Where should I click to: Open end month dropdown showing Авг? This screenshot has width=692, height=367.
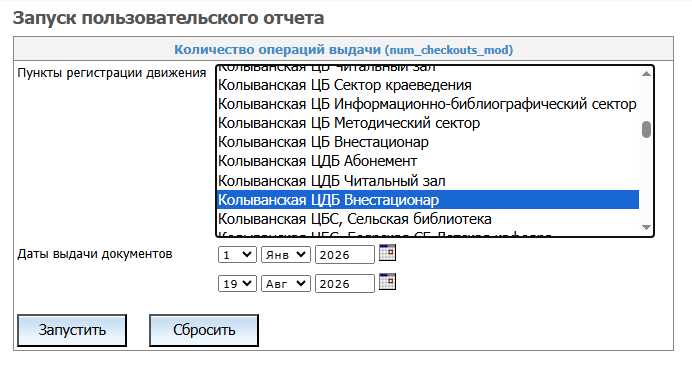[286, 284]
